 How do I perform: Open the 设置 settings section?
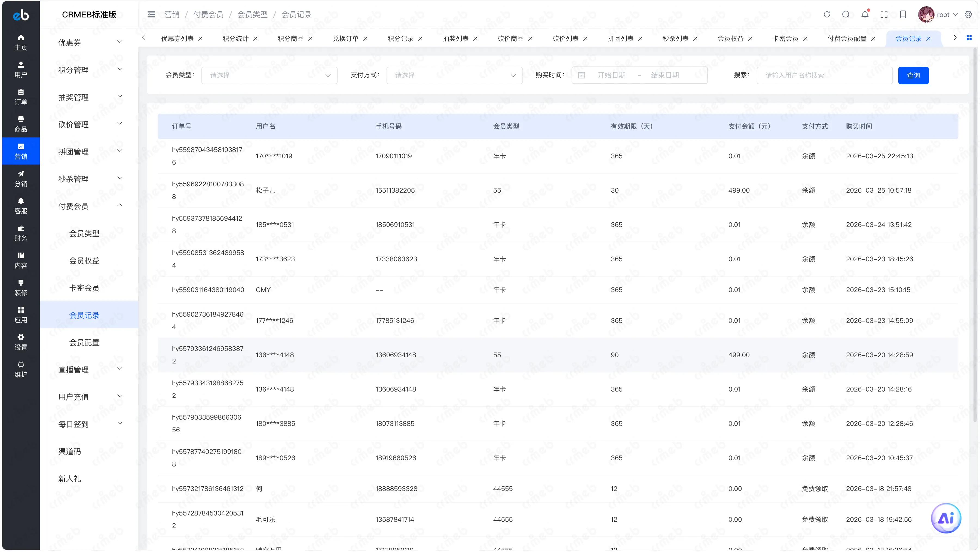(x=21, y=342)
